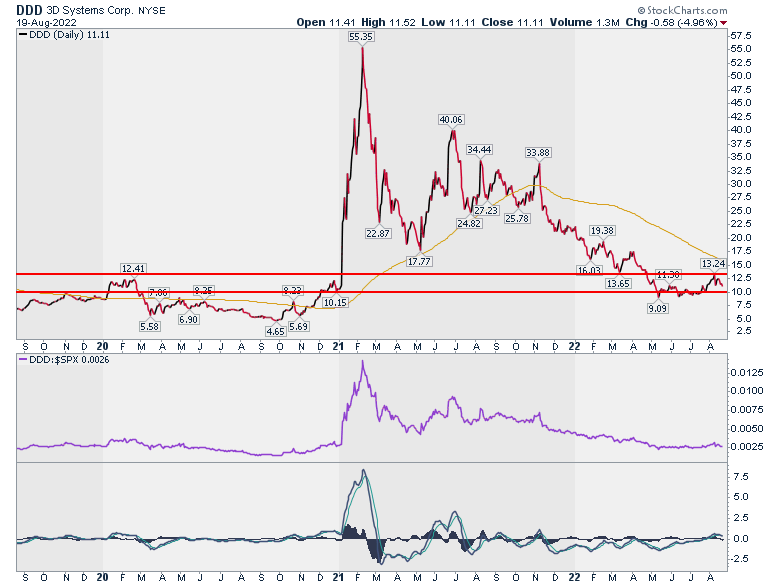Click the 22.87 price label
Image resolution: width=780 pixels, height=586 pixels.
(x=378, y=233)
